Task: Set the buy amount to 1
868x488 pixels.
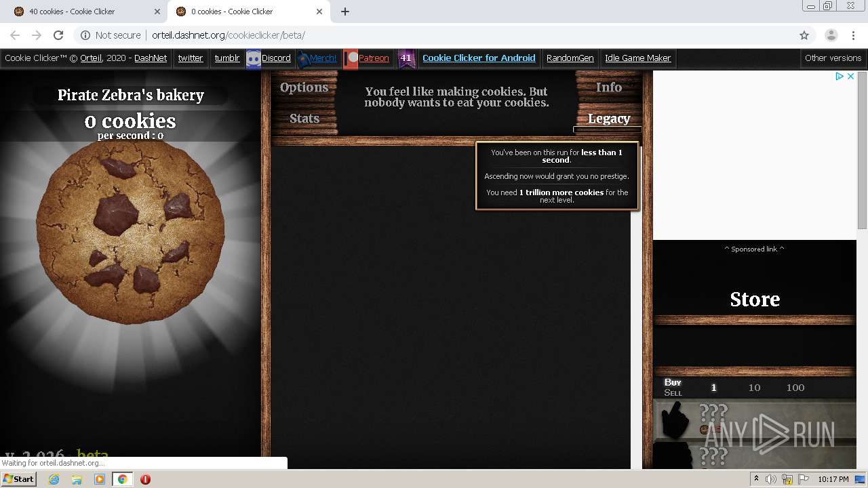Action: pyautogui.click(x=713, y=388)
